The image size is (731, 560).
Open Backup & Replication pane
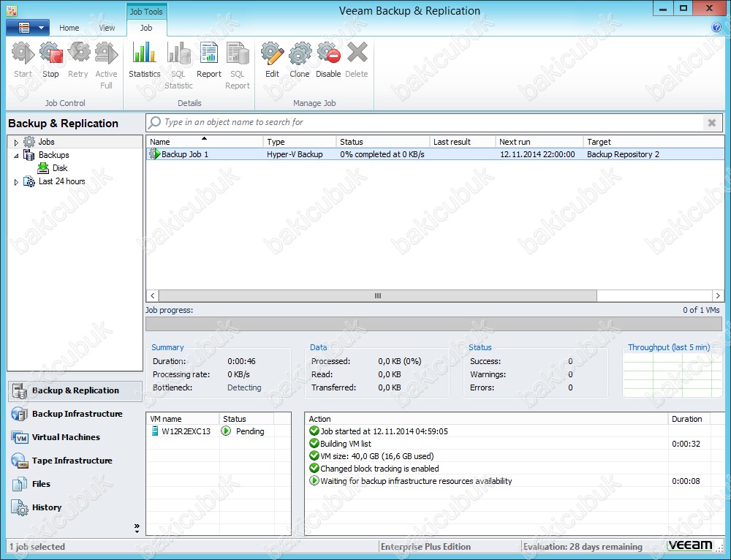75,390
